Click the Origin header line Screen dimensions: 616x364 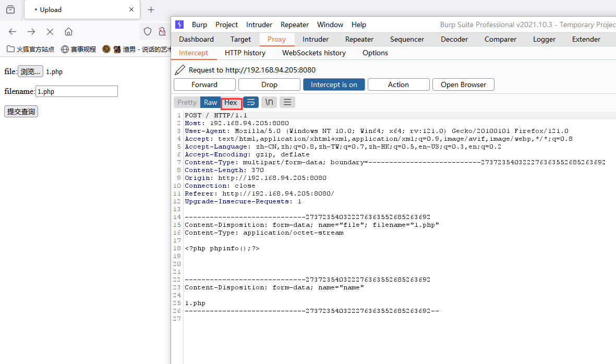coord(256,178)
